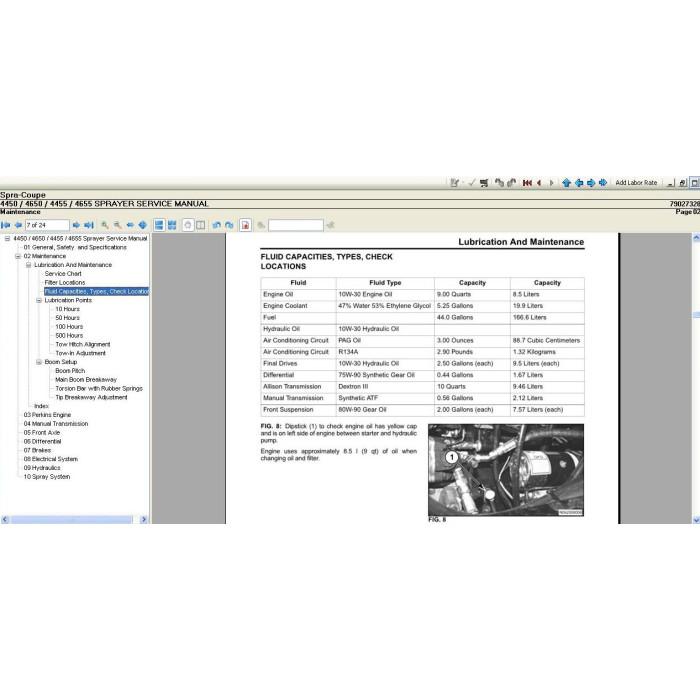
Task: Fit page to width icon
Action: 130,225
